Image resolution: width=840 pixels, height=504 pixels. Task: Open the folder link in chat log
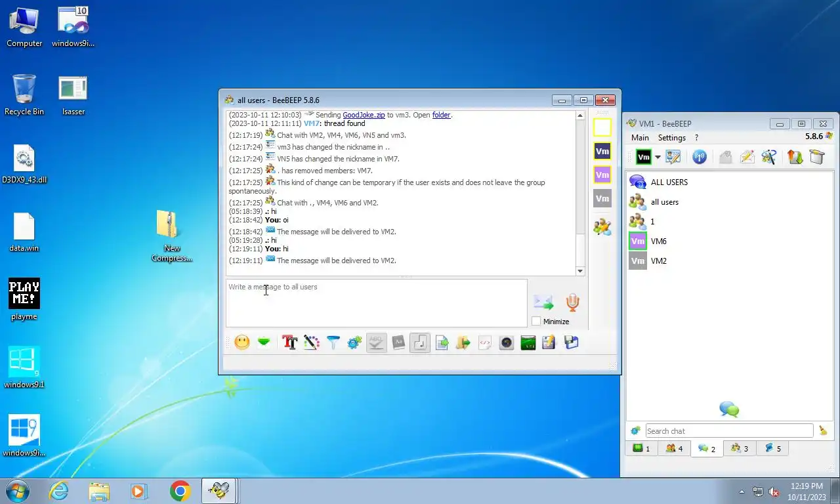click(x=441, y=115)
